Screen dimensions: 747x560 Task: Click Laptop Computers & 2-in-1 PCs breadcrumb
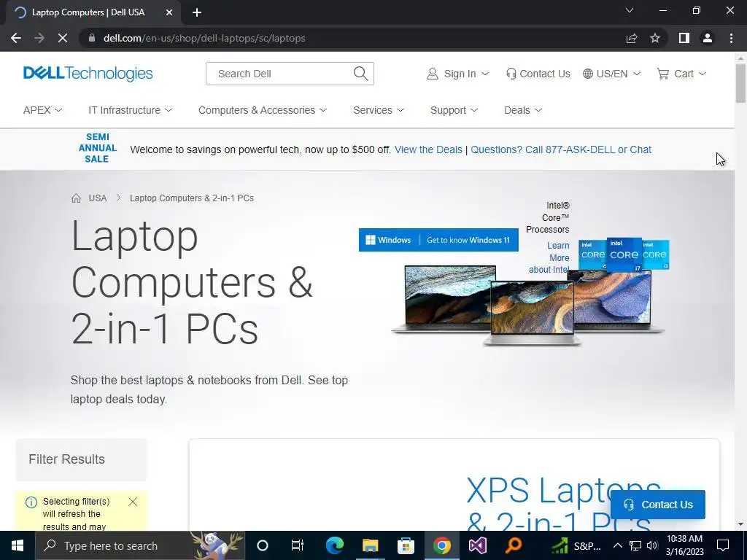(192, 198)
